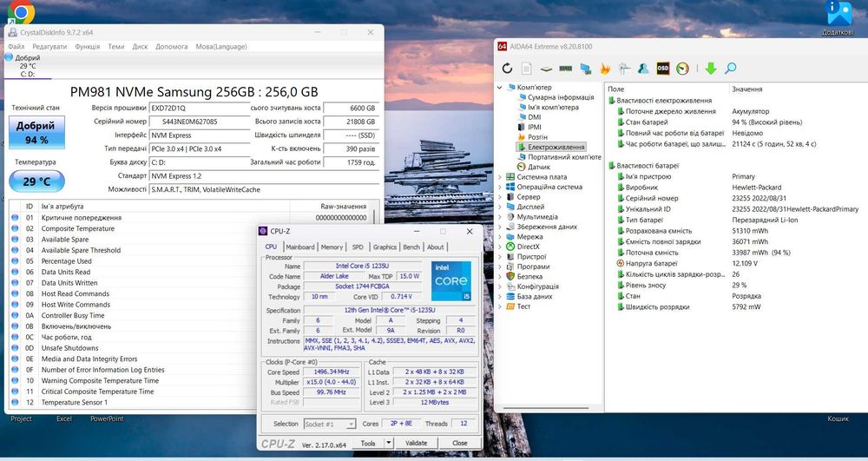Open the Теми menu in CrystalDiskInfo
This screenshot has width=868, height=461.
(116, 47)
